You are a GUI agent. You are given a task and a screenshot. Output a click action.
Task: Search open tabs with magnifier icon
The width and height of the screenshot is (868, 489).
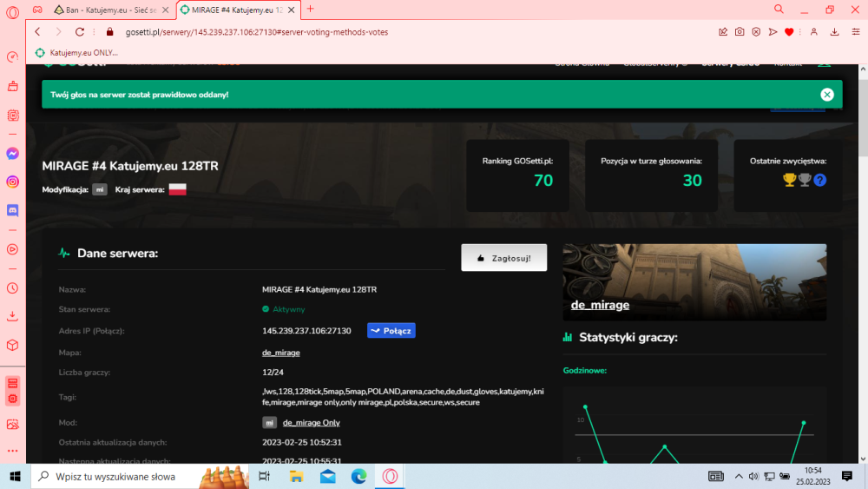point(779,10)
